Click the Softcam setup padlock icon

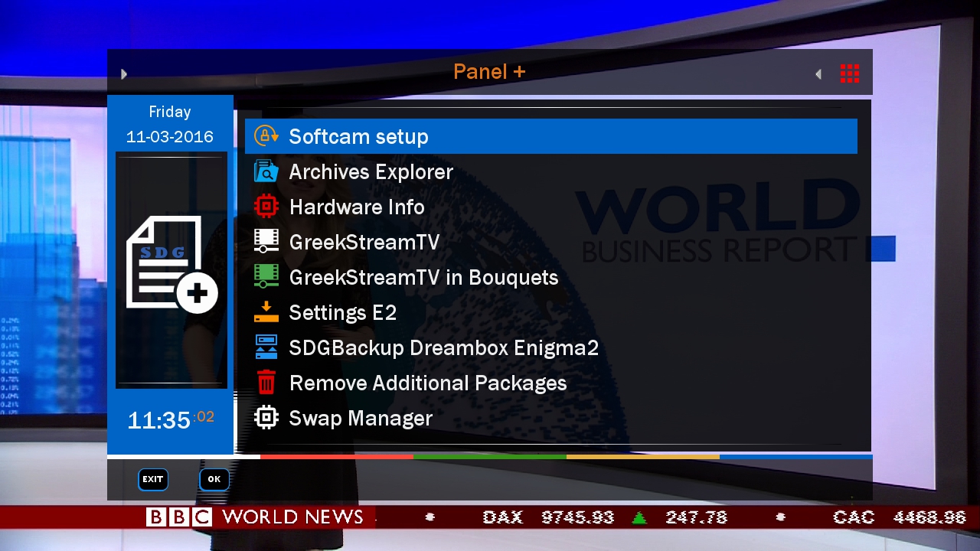tap(266, 136)
